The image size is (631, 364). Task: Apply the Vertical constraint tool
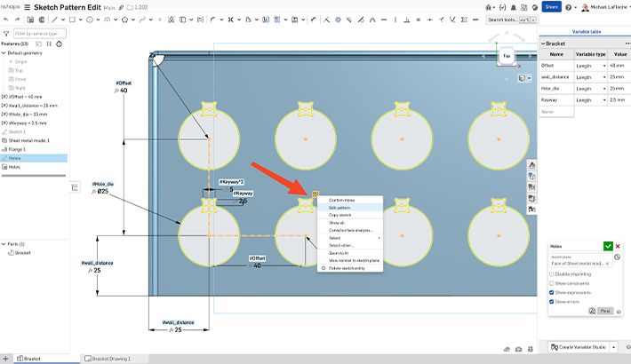click(x=395, y=20)
